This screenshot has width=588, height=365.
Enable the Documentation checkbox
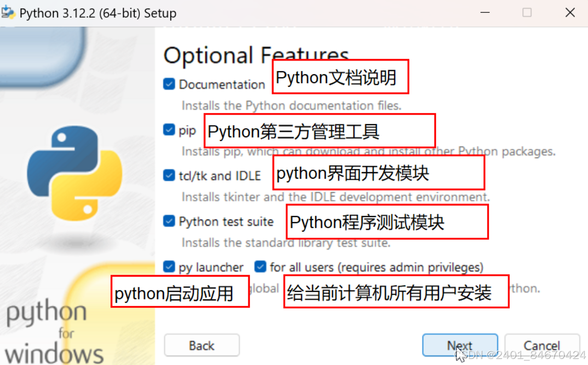point(169,84)
